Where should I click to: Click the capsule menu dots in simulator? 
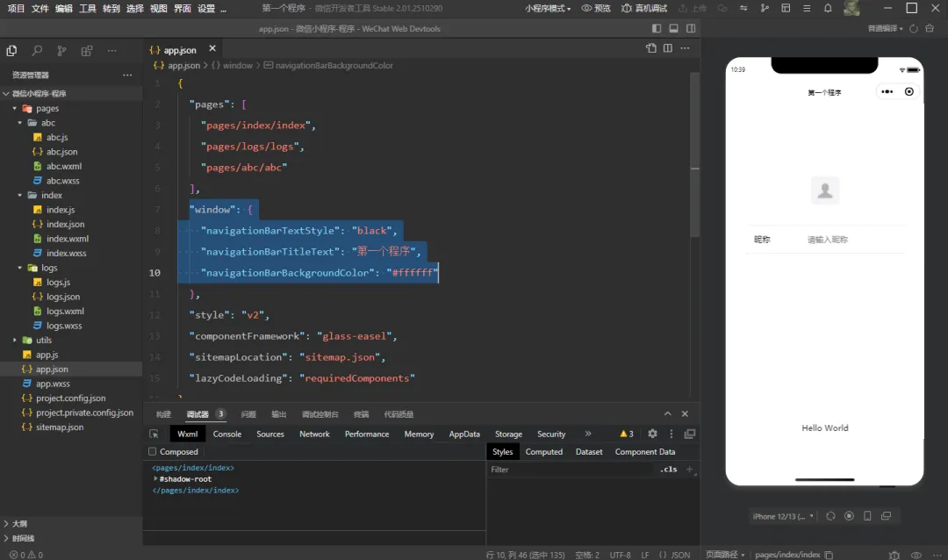(887, 92)
